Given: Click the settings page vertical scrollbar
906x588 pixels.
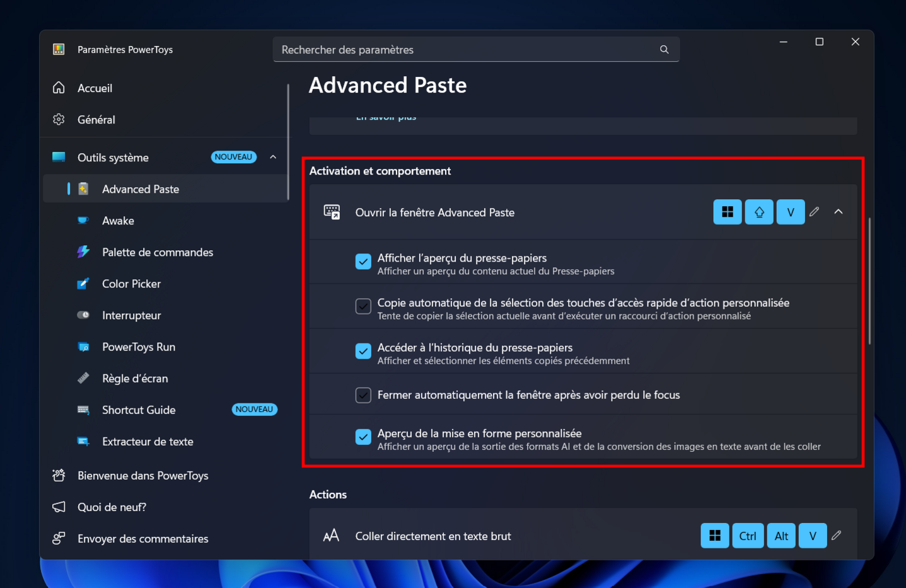Looking at the screenshot, I should 869,281.
